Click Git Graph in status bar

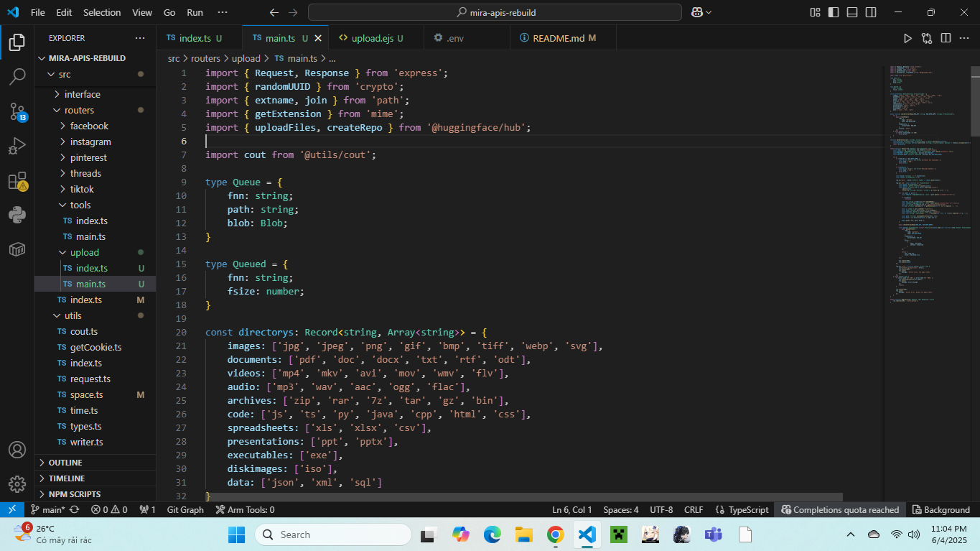(x=185, y=509)
